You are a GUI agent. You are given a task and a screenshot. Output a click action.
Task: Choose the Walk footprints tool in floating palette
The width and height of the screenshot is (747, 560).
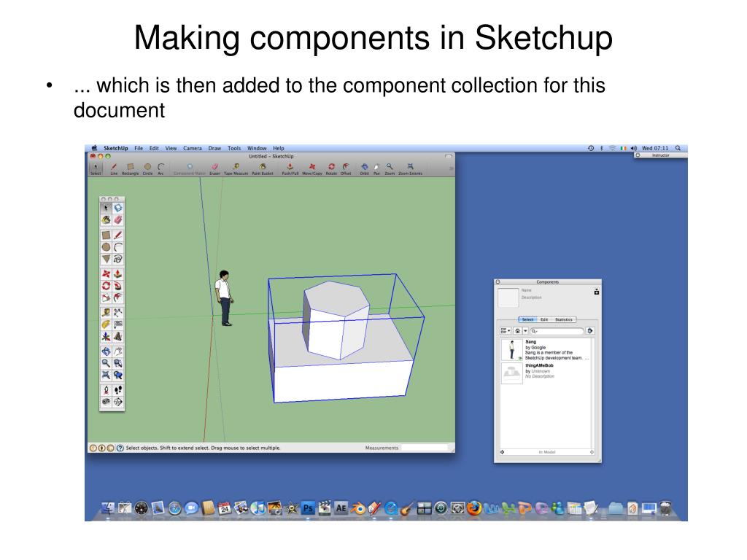coord(118,390)
